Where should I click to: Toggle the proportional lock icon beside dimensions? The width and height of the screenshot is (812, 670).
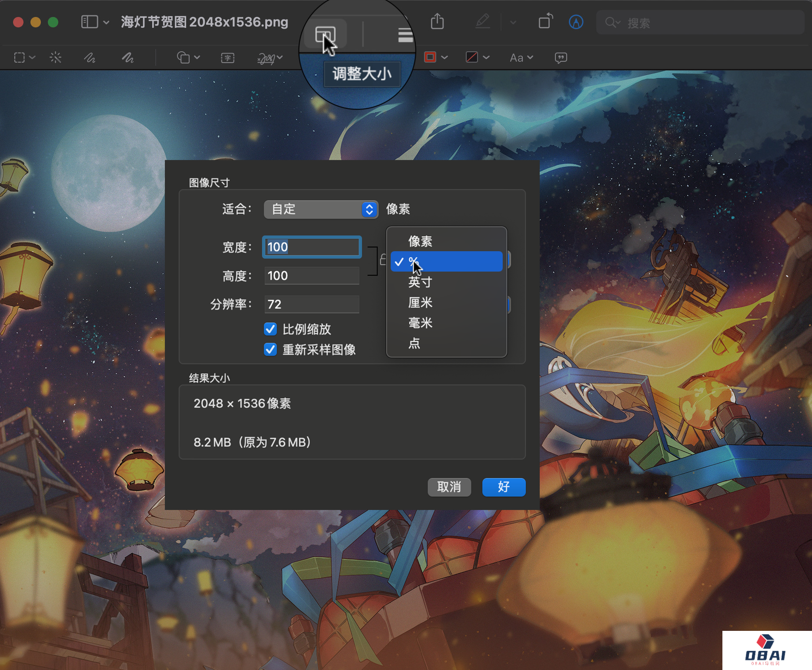coord(382,260)
